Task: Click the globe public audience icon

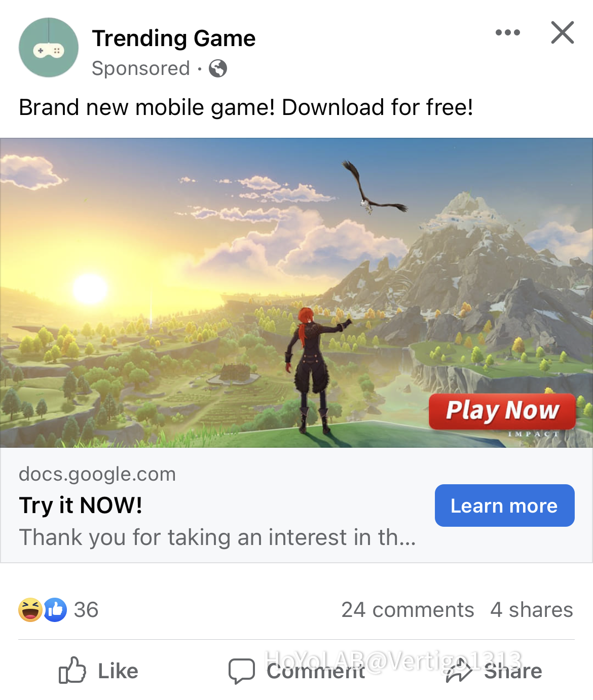Action: pyautogui.click(x=218, y=68)
